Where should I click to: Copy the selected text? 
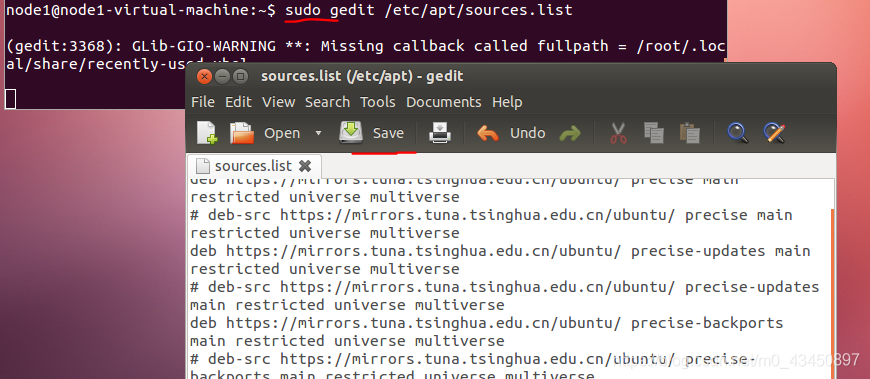tap(654, 133)
